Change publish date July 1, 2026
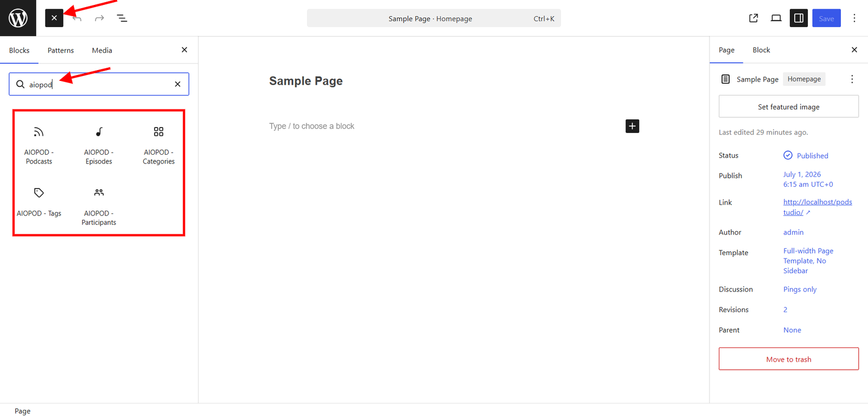The width and height of the screenshot is (868, 417). click(x=808, y=179)
